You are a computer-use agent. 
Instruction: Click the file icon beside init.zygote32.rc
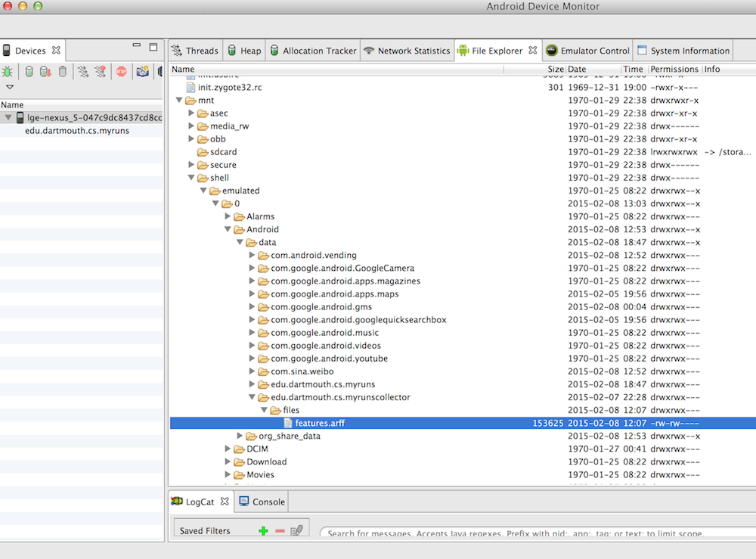click(191, 87)
